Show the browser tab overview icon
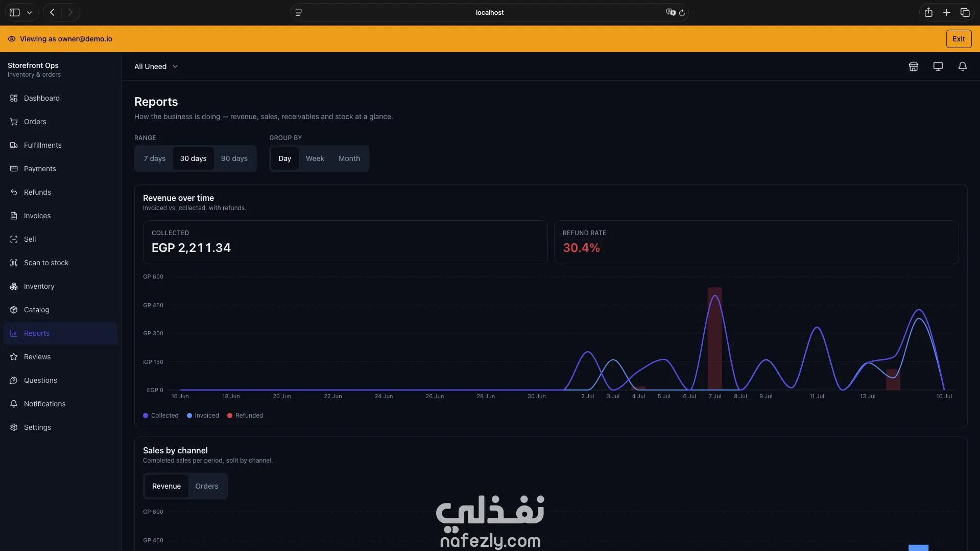This screenshot has height=551, width=980. pos(965,12)
